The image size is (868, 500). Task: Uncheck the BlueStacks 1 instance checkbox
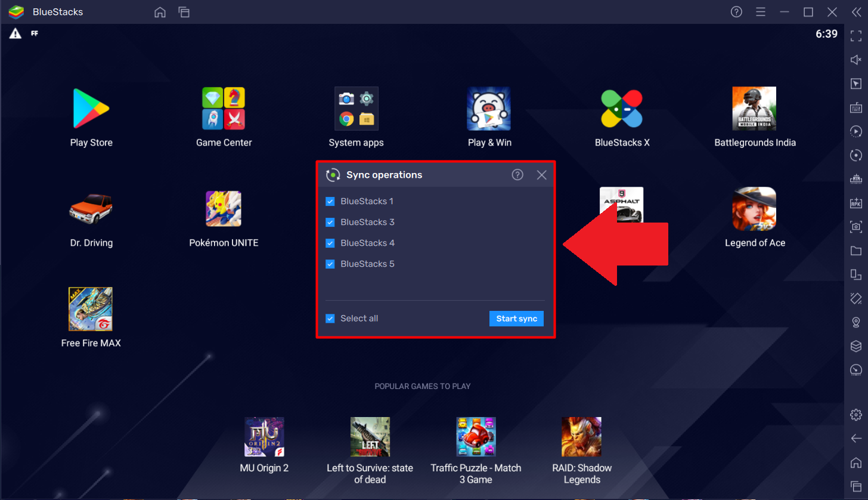(330, 202)
